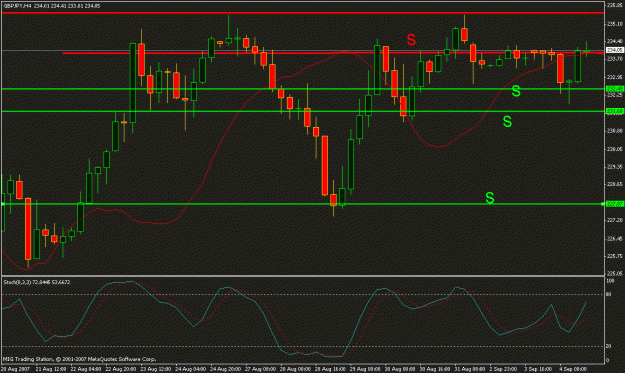Select the green S label on the 227.82 line
The image size is (625, 373).
click(x=490, y=198)
